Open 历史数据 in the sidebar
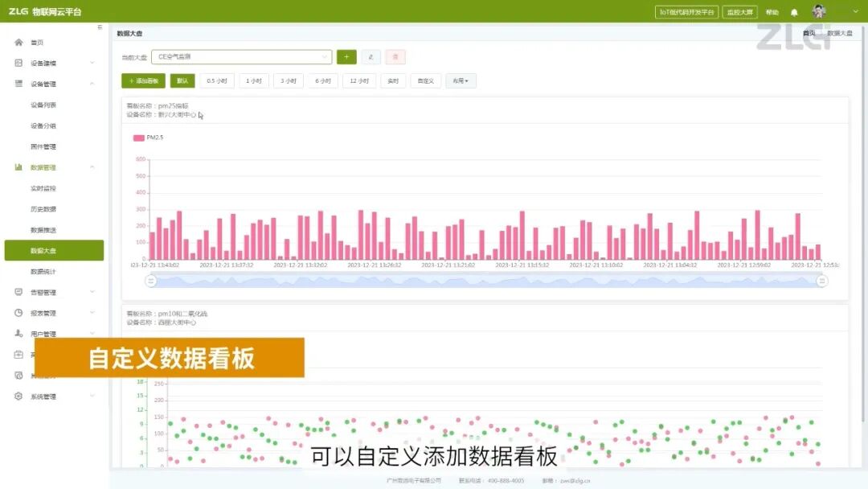The image size is (868, 489). [x=43, y=209]
